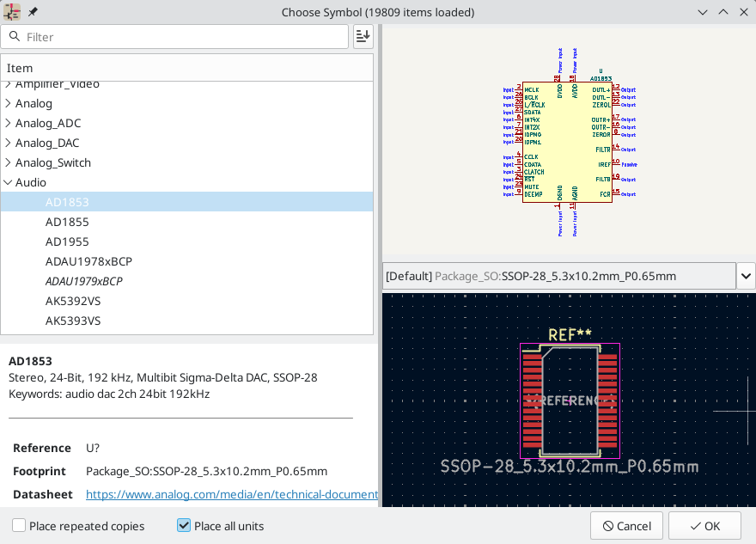Click the pin icon to keep dialog on top

(33, 12)
